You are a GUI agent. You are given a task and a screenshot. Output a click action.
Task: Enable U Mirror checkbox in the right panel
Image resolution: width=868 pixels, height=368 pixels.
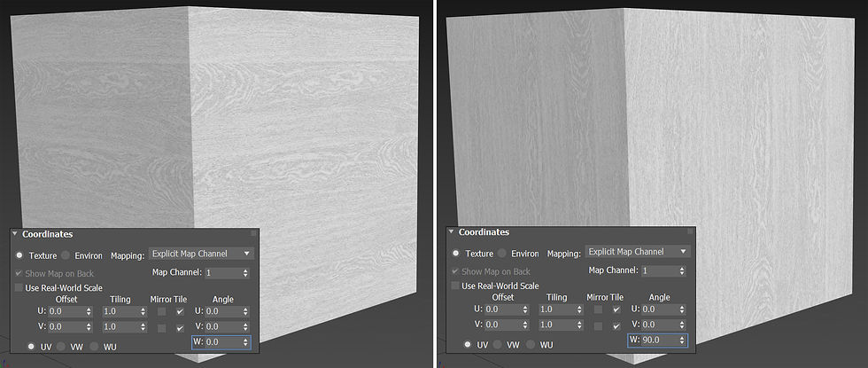click(x=598, y=309)
